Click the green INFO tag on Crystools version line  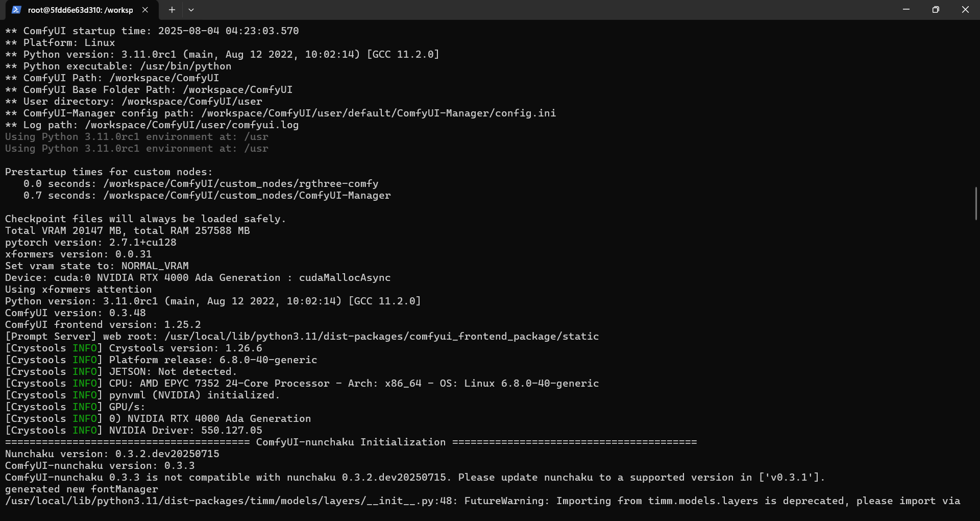click(85, 348)
